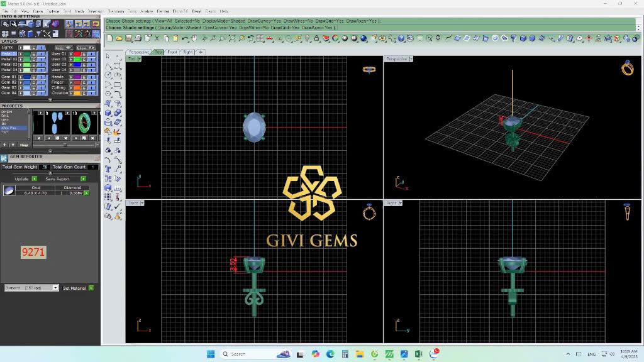Screen dimensions: 644x362
Task: Switch to the Perspective viewport tab
Action: click(x=139, y=52)
